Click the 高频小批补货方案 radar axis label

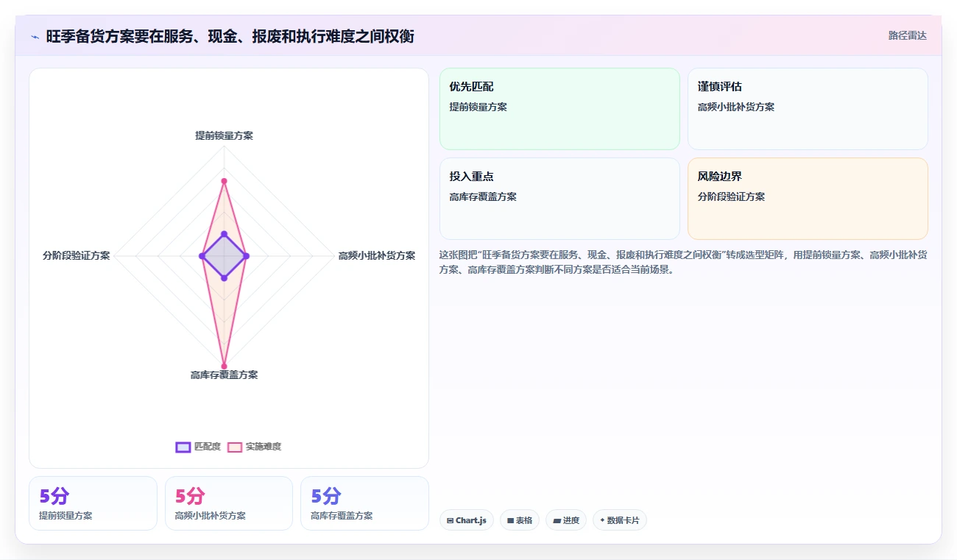(x=377, y=256)
